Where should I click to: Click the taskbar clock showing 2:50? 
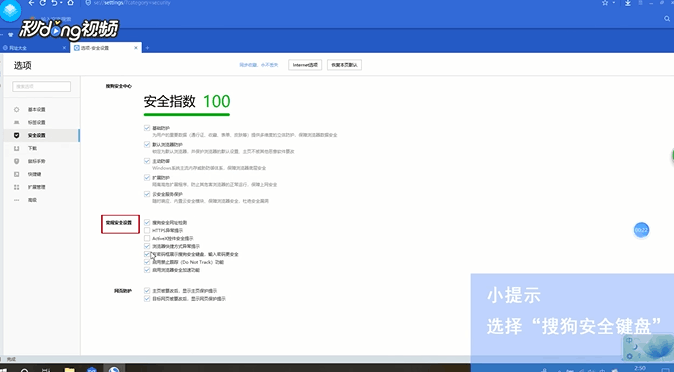[x=640, y=369]
